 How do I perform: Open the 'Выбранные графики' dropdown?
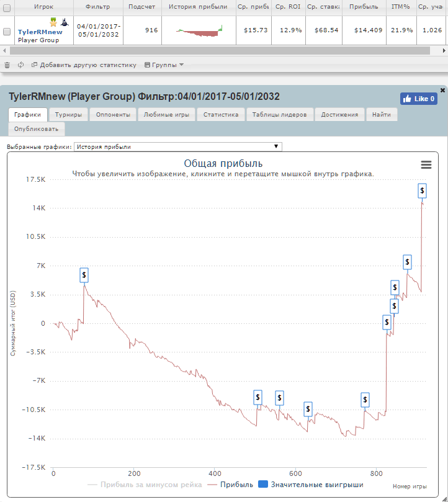177,147
